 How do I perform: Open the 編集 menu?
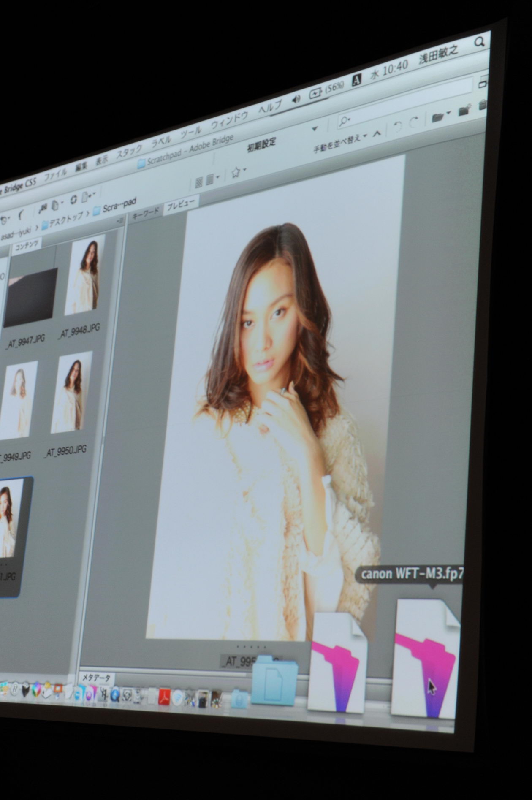tap(81, 167)
